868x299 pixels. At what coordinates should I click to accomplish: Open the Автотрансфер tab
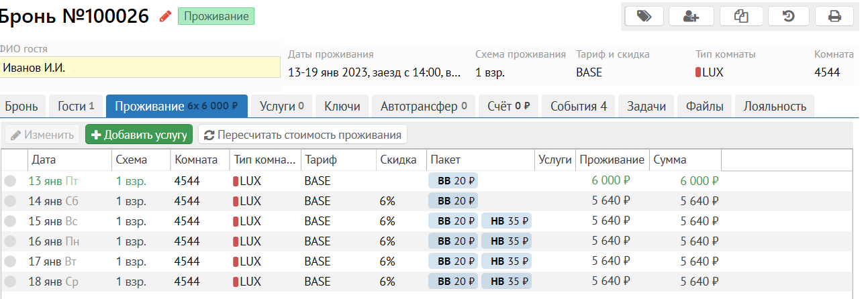[x=424, y=106]
